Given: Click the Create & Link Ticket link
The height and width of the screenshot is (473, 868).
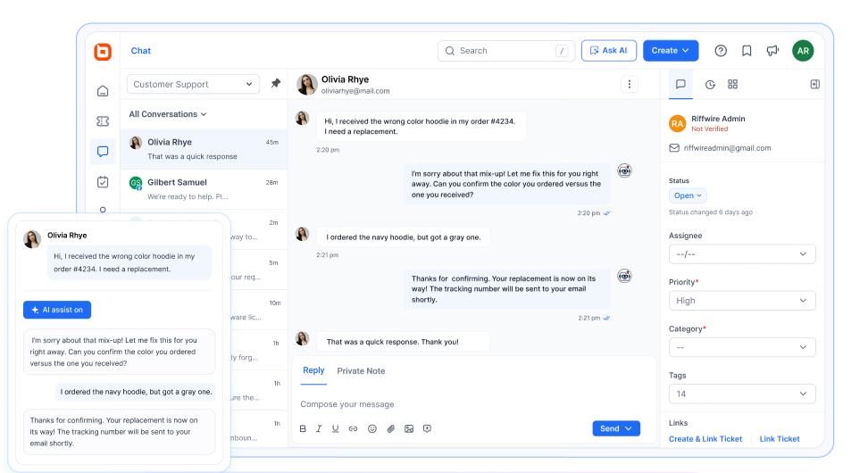Looking at the screenshot, I should 705,439.
